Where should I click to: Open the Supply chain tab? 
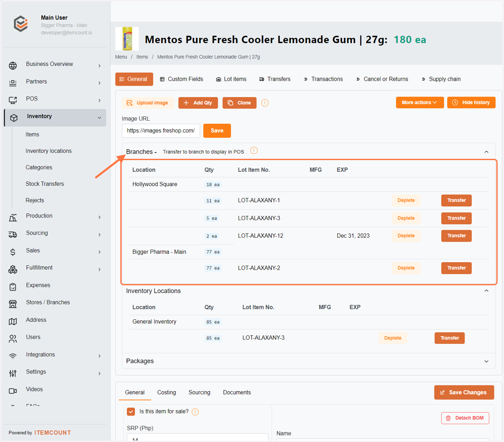tap(441, 79)
